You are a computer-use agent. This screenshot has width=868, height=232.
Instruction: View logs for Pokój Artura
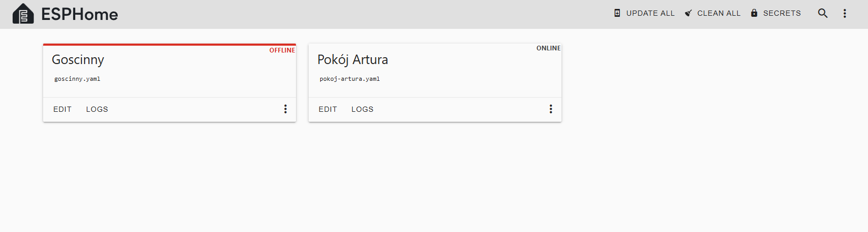tap(363, 109)
